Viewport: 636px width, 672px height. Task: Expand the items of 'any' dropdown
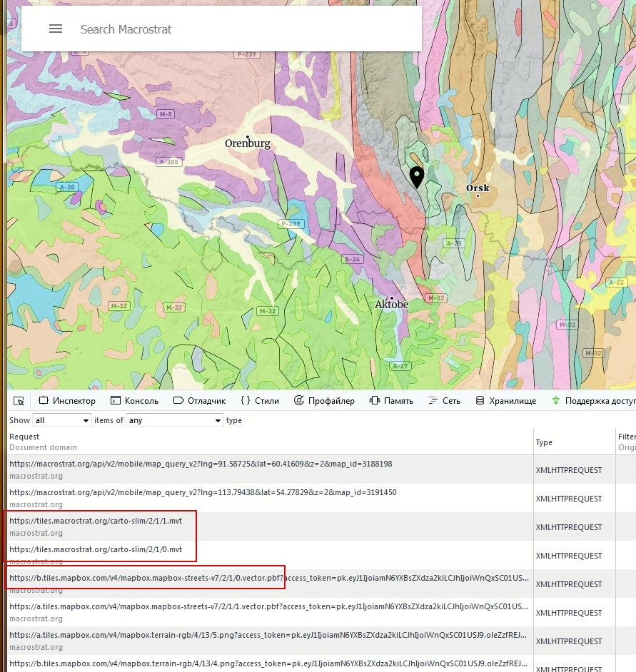[x=175, y=421]
